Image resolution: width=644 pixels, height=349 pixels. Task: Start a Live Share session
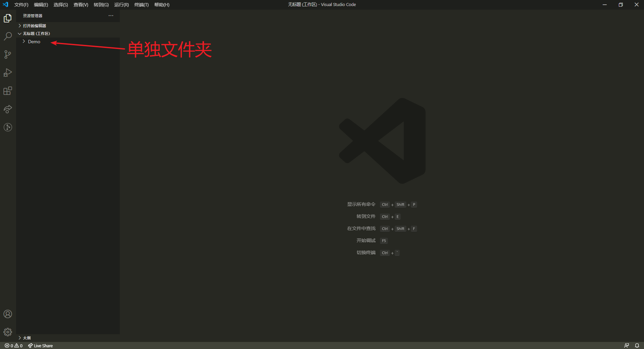[40, 345]
